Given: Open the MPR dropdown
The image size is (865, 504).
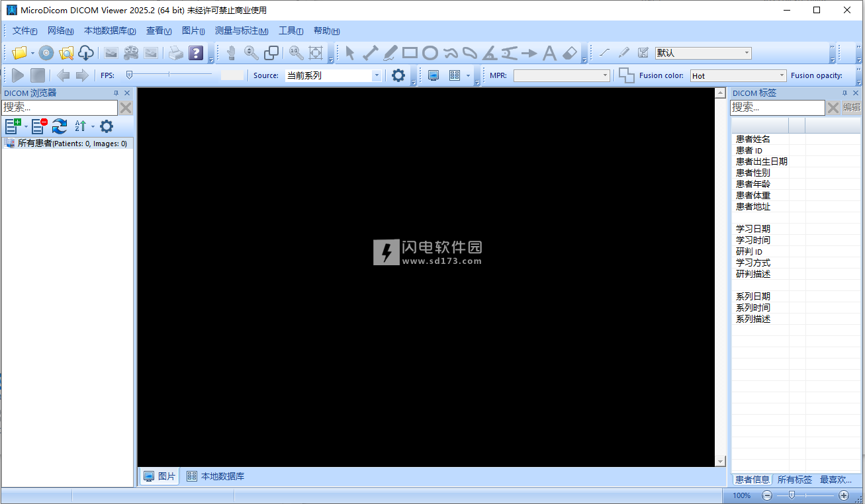Looking at the screenshot, I should point(561,75).
